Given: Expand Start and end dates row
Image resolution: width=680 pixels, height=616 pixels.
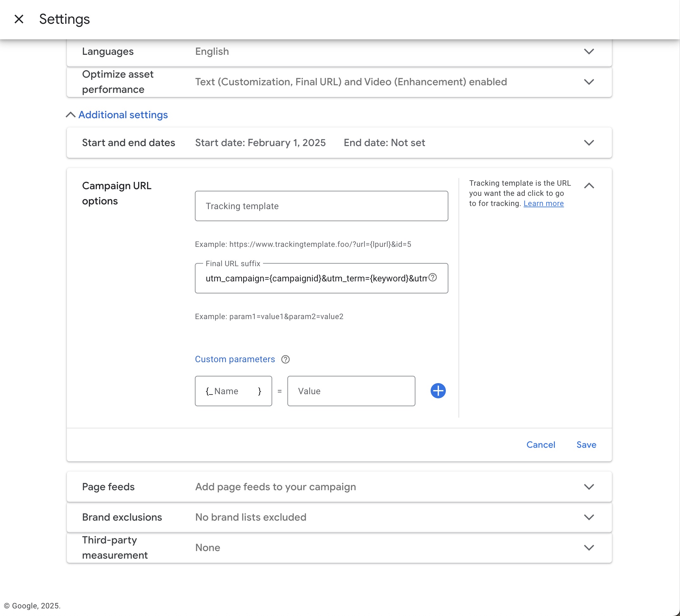Looking at the screenshot, I should (x=589, y=142).
